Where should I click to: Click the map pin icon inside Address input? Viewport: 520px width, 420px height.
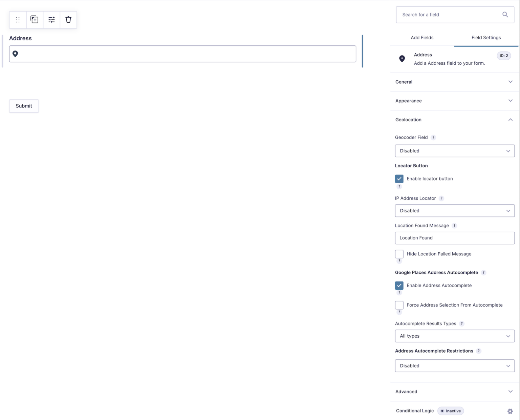(15, 54)
